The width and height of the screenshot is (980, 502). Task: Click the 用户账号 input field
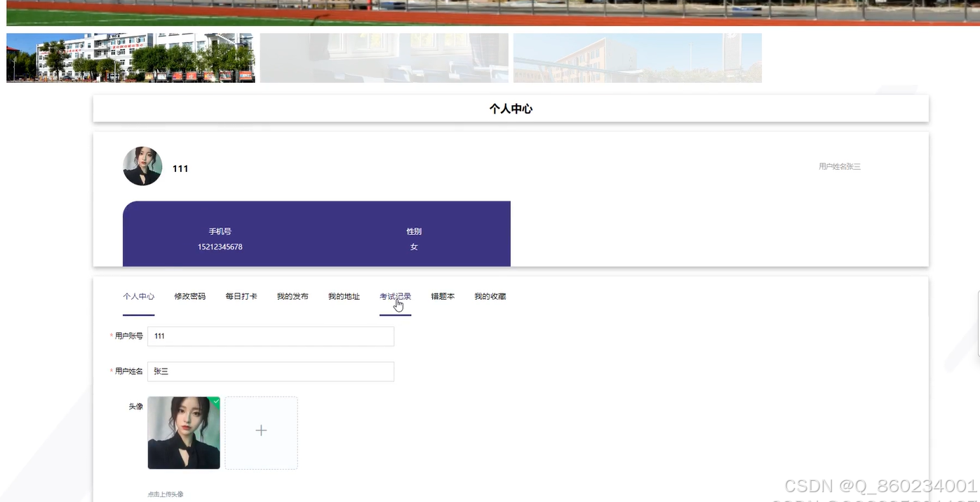[271, 336]
